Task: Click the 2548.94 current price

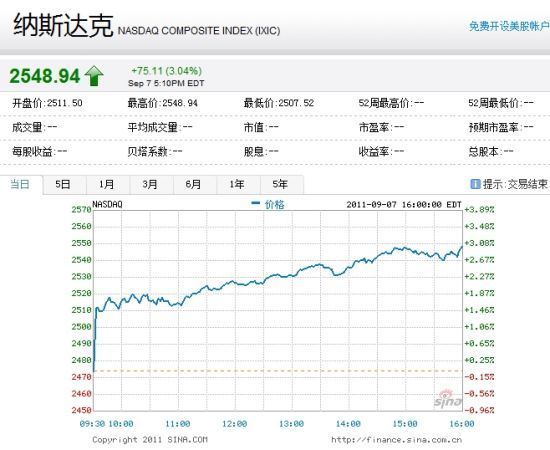Action: point(45,76)
